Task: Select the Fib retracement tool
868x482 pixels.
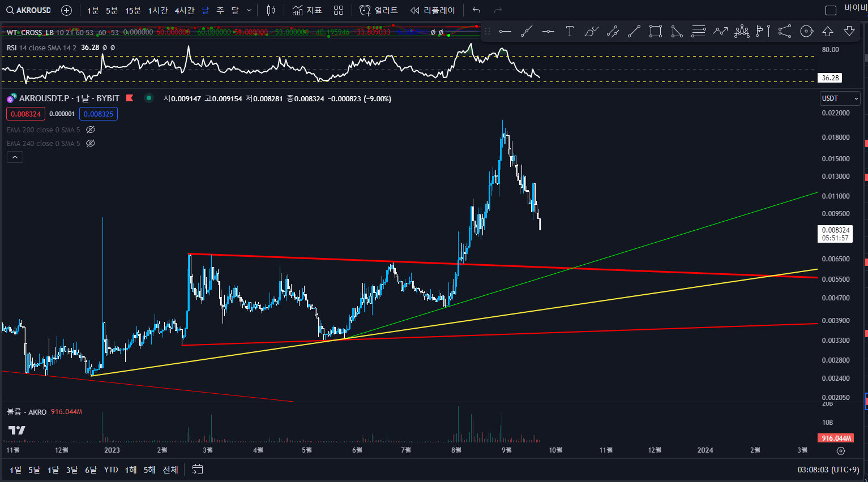Action: click(699, 32)
